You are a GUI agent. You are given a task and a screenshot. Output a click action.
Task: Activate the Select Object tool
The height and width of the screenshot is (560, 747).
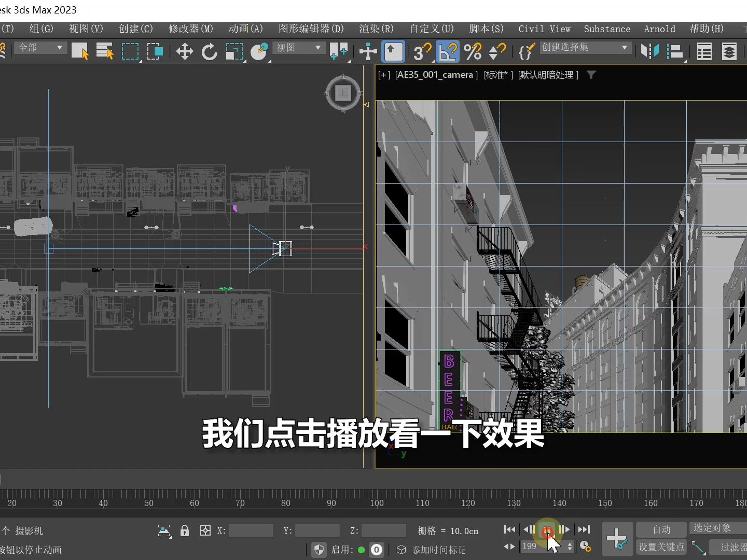[x=80, y=51]
